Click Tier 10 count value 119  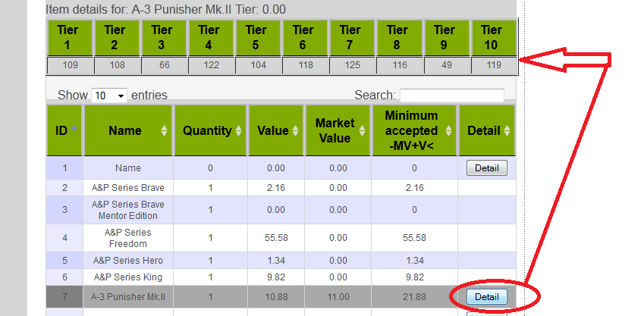point(493,65)
